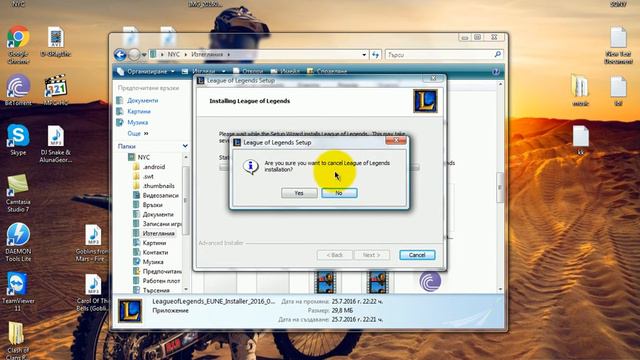This screenshot has width=640, height=360.
Task: Close the cancel confirmation dialog
Action: pos(396,140)
